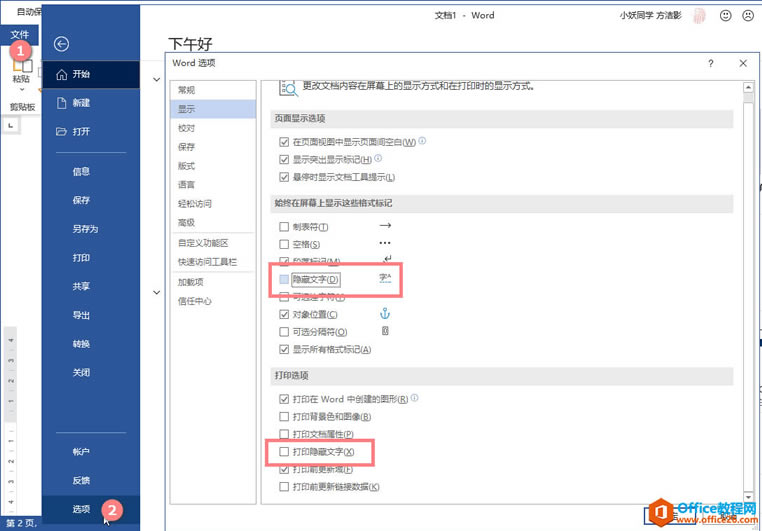The image size is (762, 531).
Task: Select 显示 category in Word options
Action: (213, 109)
